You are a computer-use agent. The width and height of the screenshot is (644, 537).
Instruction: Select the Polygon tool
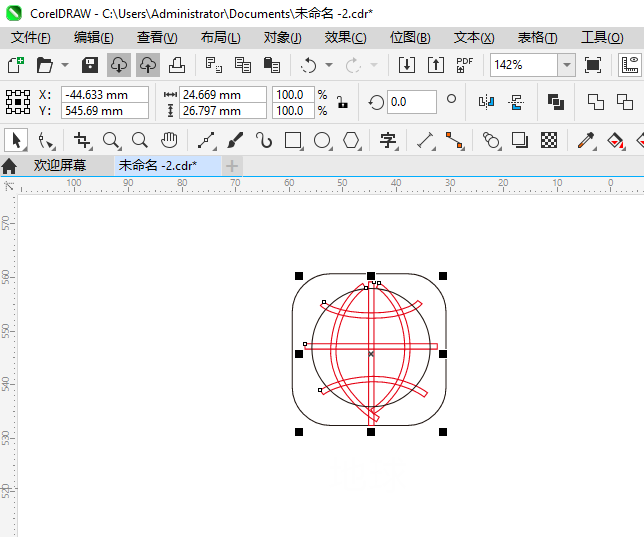click(x=351, y=140)
